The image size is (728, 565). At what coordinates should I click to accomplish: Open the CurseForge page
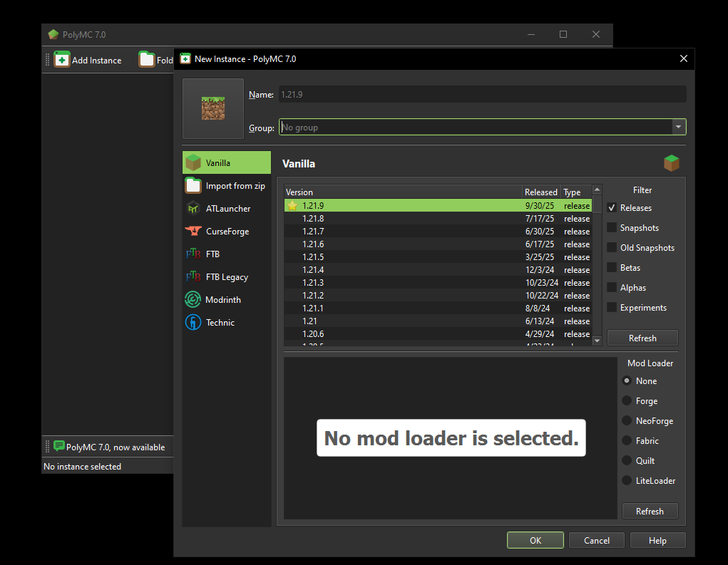click(227, 231)
